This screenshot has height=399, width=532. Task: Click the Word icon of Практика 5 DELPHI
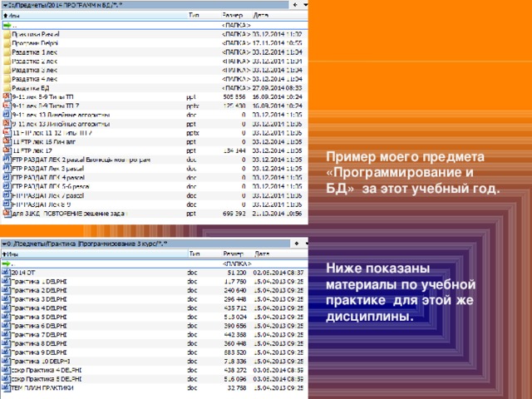pyautogui.click(x=6, y=317)
